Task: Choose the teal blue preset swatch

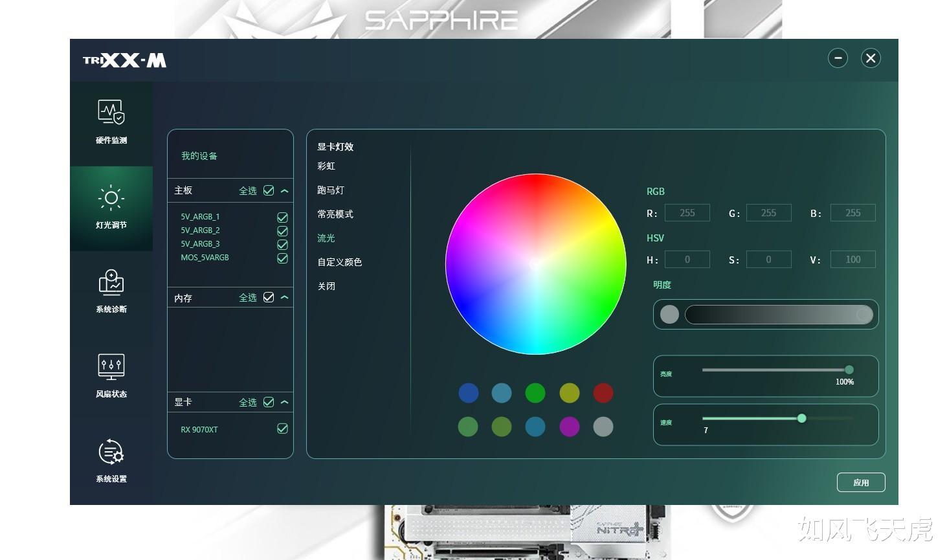Action: pyautogui.click(x=535, y=427)
